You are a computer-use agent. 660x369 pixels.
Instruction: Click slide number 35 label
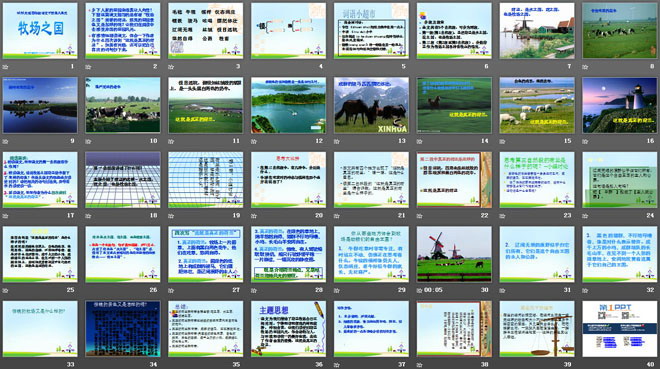(x=236, y=364)
